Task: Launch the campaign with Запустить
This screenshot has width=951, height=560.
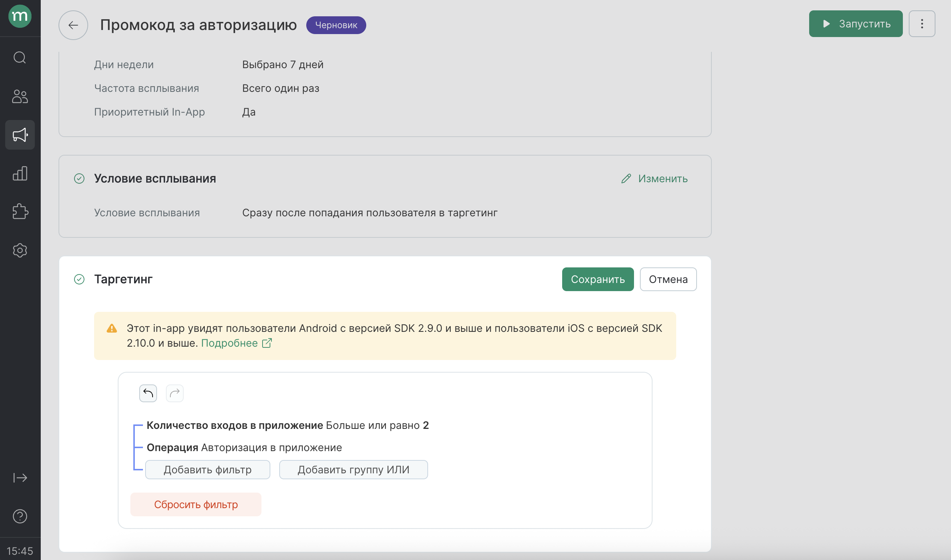Action: 855,24
